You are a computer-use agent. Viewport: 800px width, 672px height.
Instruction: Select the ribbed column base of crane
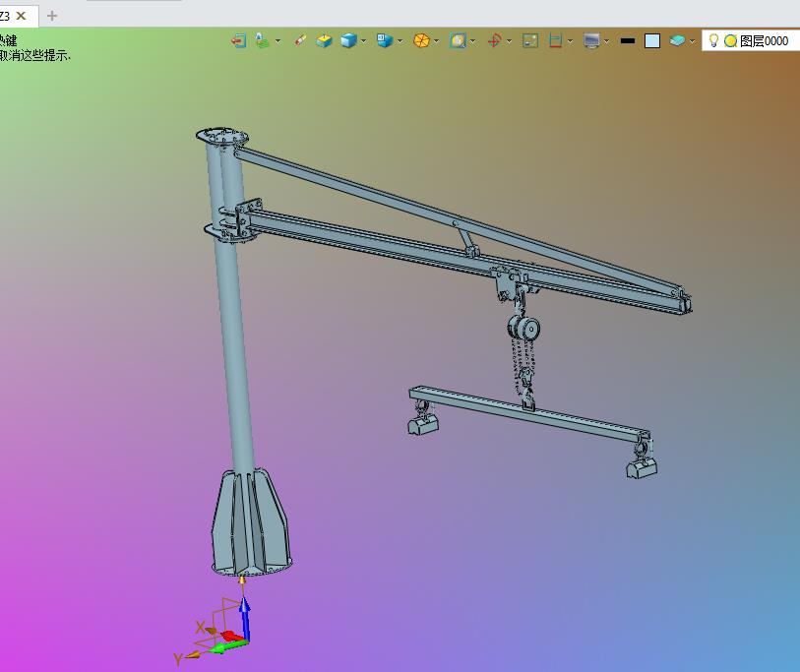click(x=251, y=523)
